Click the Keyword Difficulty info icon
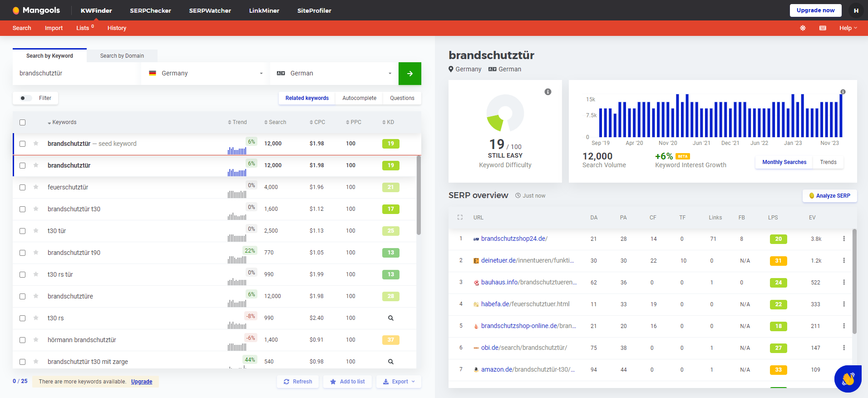Screen dimensions: 868x398 [548, 92]
